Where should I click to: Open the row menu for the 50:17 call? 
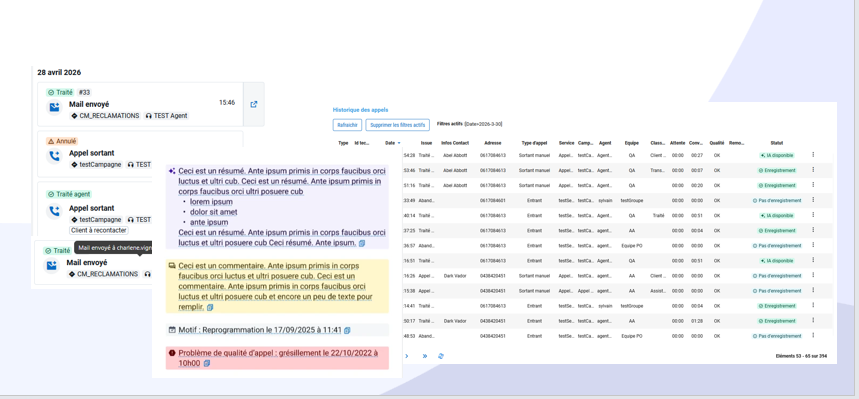(x=813, y=321)
